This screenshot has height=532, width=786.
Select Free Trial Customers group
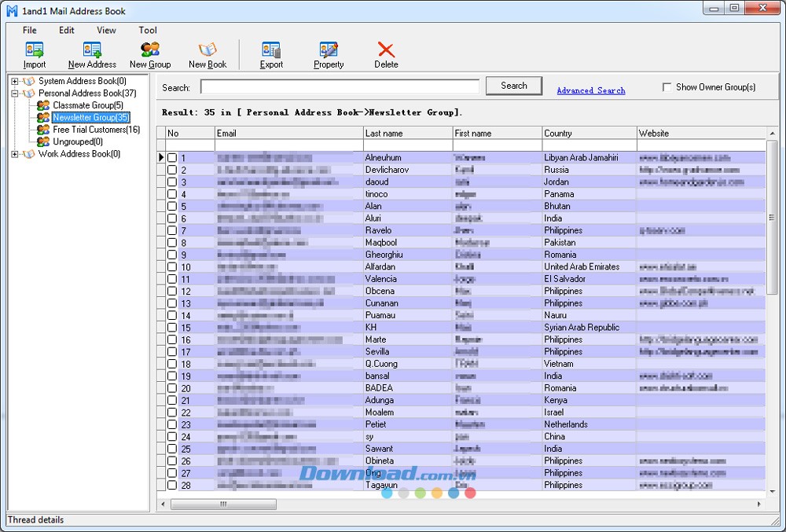96,130
